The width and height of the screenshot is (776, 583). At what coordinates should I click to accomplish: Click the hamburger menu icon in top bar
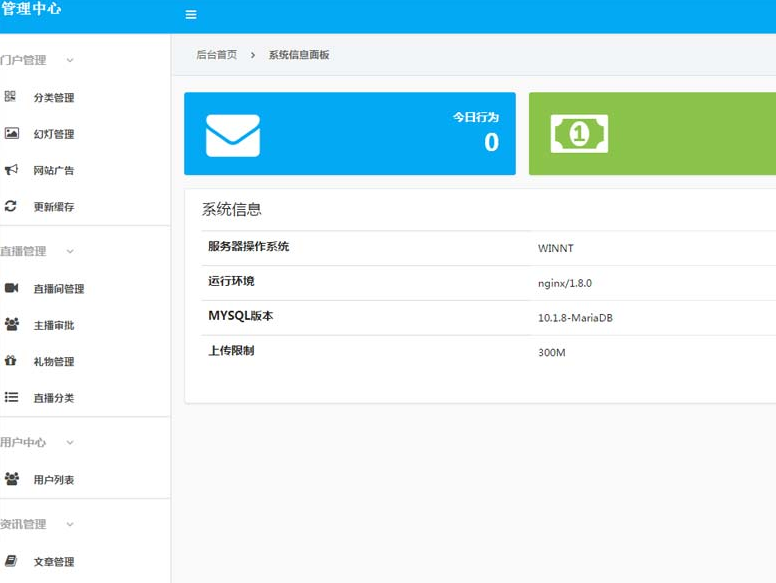[x=191, y=15]
